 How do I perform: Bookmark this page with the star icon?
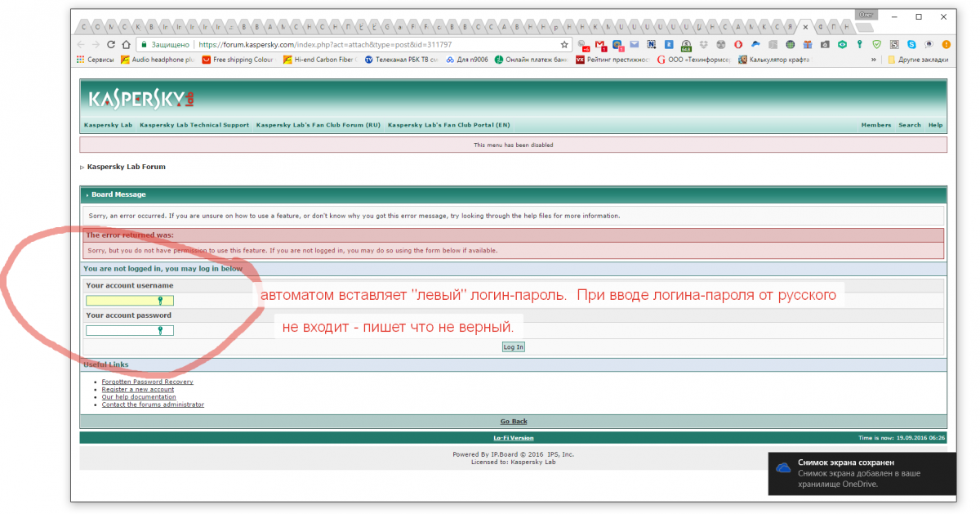564,45
